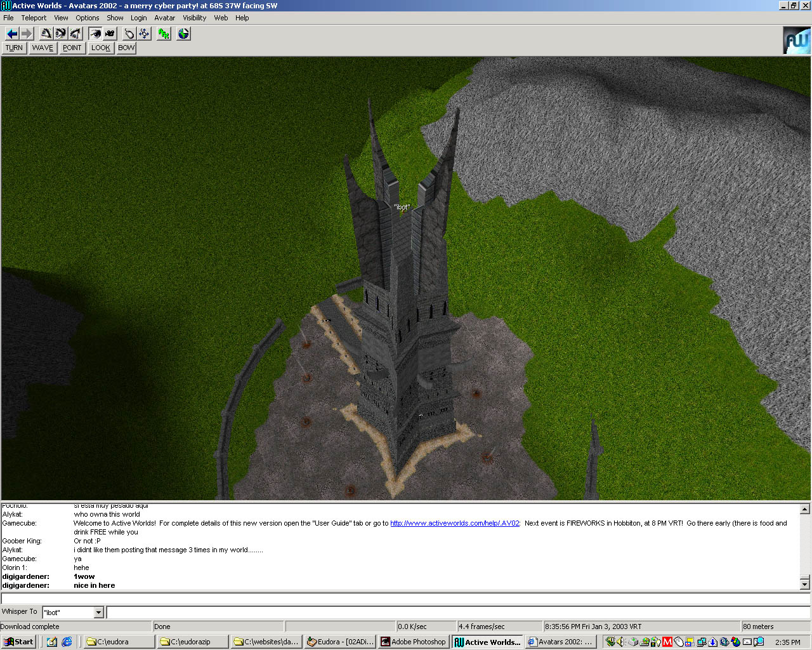Image resolution: width=812 pixels, height=650 pixels.
Task: Open the Visibility menu
Action: click(x=194, y=18)
